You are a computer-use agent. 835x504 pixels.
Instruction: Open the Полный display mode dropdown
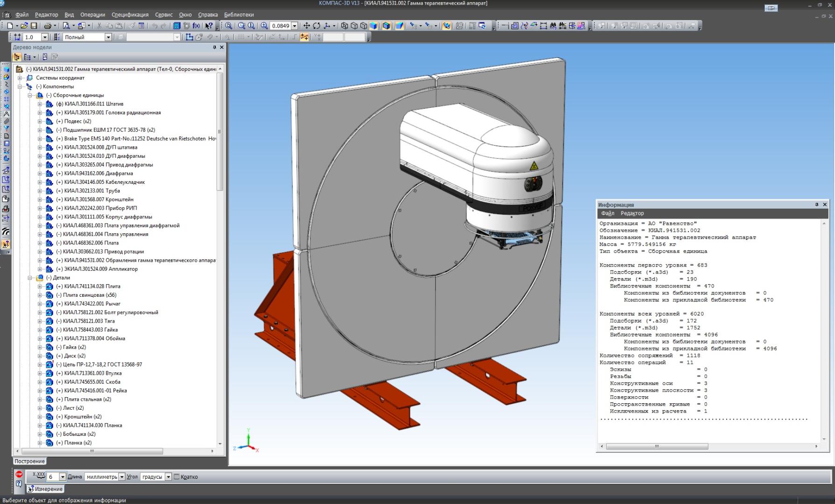(x=108, y=37)
